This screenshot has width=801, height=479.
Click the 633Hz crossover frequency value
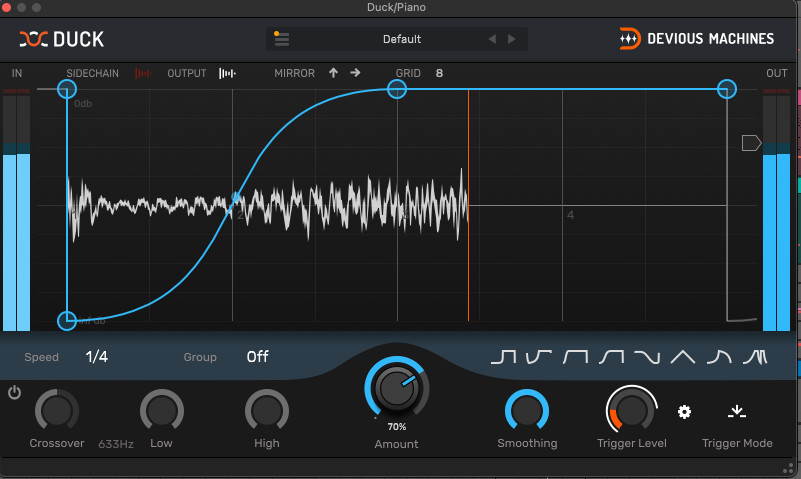click(x=116, y=444)
